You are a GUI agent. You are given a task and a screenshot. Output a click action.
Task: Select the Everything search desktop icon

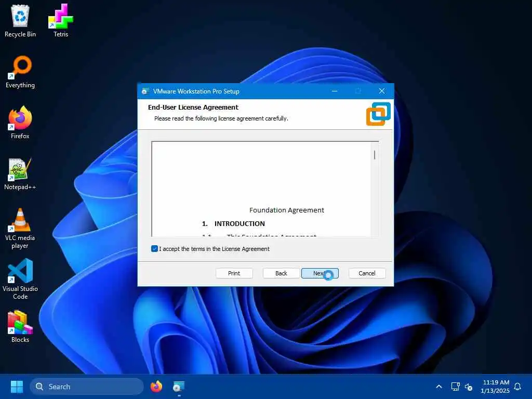pos(20,72)
